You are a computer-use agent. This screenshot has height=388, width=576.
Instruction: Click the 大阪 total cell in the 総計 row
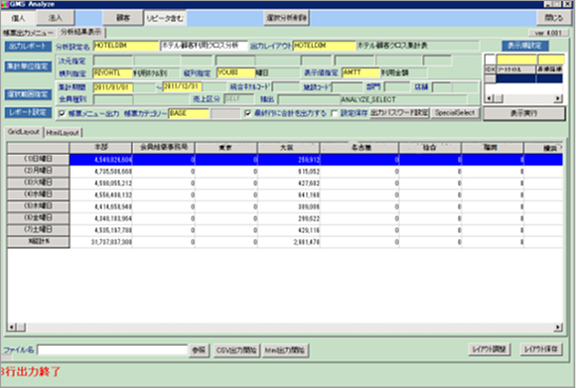(x=289, y=242)
